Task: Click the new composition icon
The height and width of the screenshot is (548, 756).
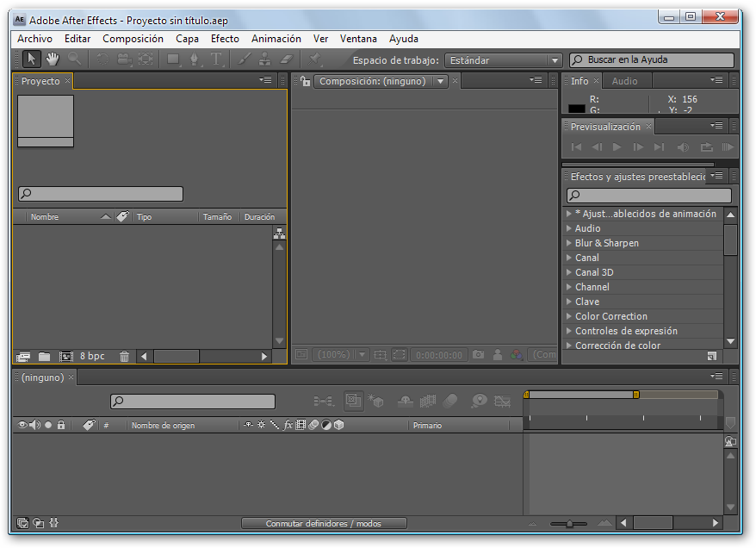Action: click(x=65, y=356)
